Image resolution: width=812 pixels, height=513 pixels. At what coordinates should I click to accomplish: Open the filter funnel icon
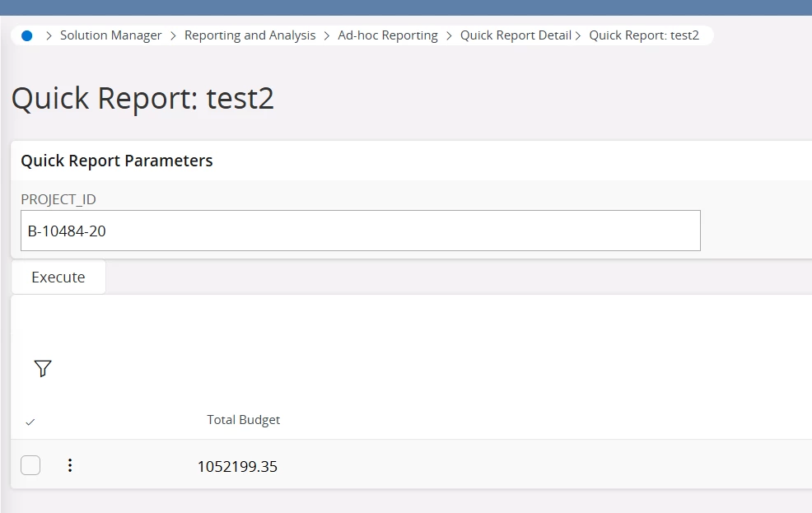tap(43, 368)
